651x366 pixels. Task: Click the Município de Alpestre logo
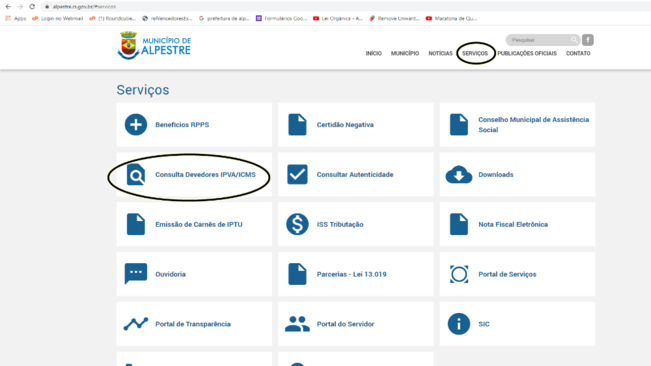pos(154,46)
